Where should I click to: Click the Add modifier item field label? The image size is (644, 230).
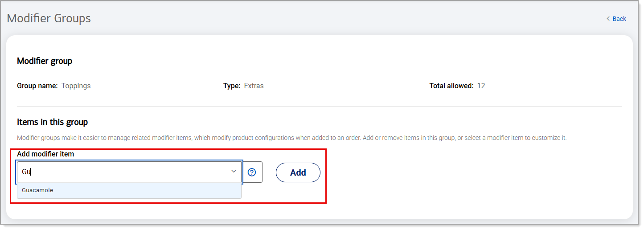pyautogui.click(x=45, y=154)
